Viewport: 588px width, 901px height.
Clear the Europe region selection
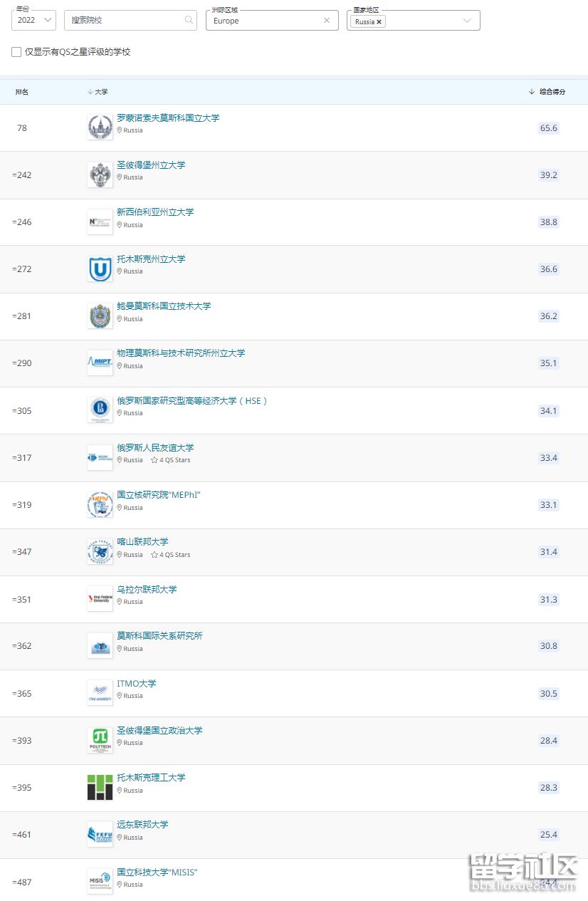tap(327, 21)
